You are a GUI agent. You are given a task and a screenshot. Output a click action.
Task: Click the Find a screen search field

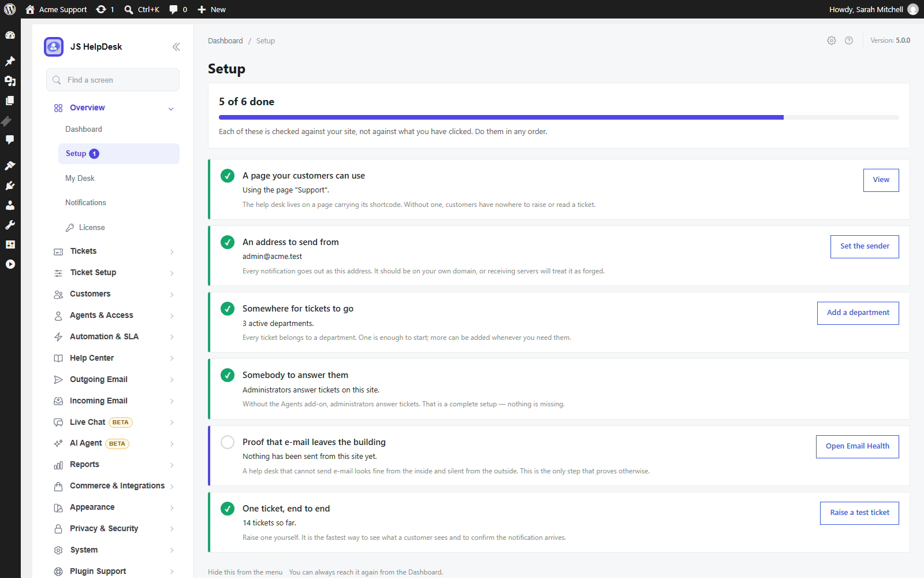[113, 80]
